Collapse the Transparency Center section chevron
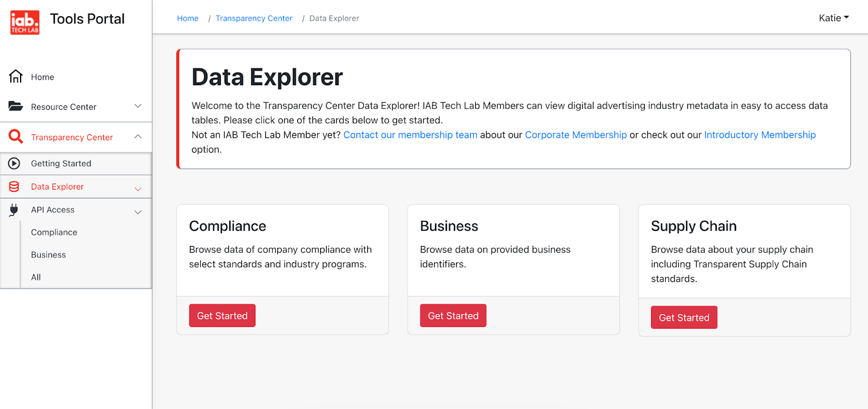The width and height of the screenshot is (868, 409). tap(138, 137)
